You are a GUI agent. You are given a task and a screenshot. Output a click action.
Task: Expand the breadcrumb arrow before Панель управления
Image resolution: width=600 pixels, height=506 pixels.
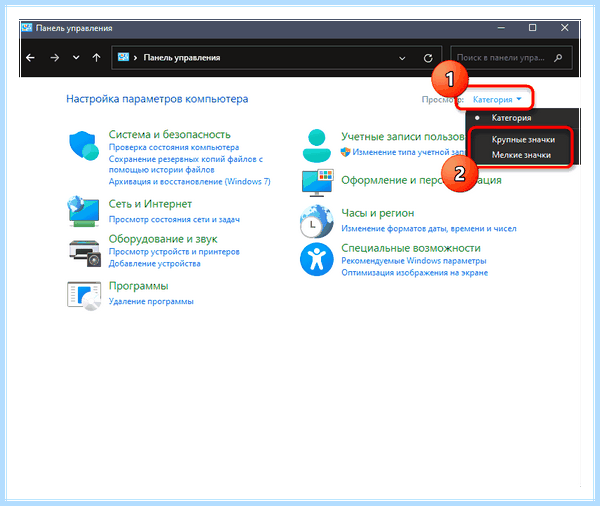pyautogui.click(x=135, y=58)
